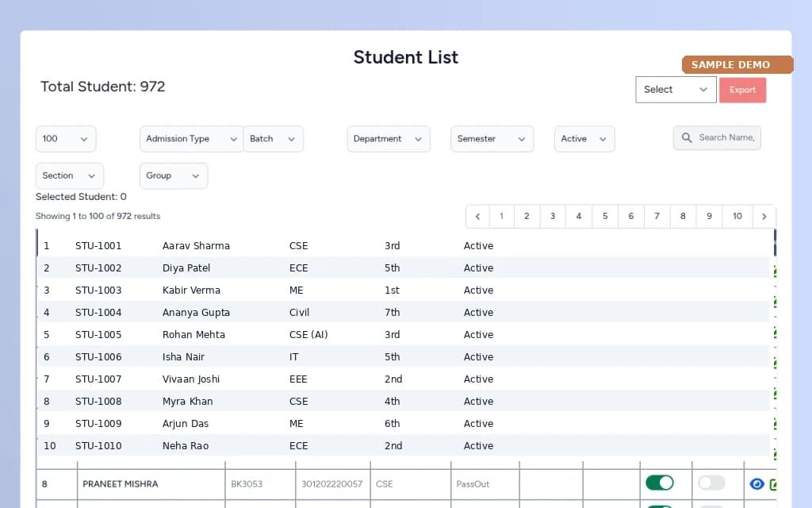Viewport: 812px width, 508px height.
Task: Enable the grey toggle in Praneet Mishra row
Action: coord(711,483)
